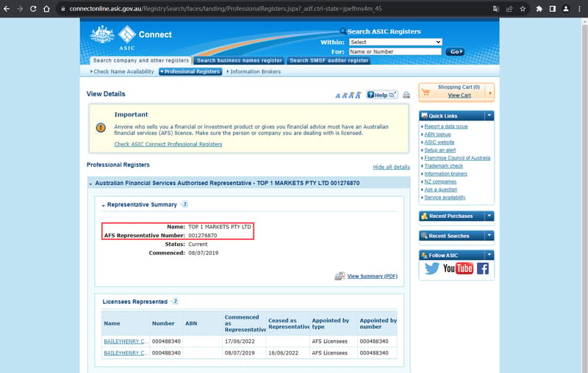Click the printer icon beside Help
Viewport: 588px width, 373px height.
[x=406, y=95]
